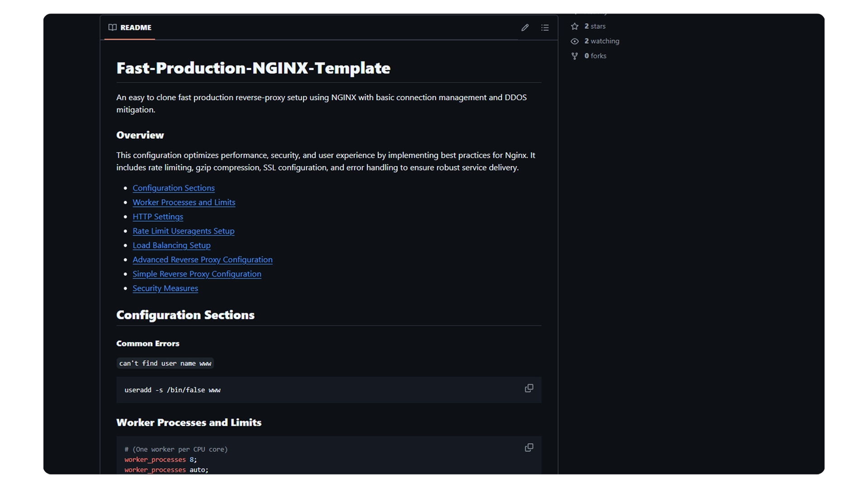Click the pencil edit README icon
Viewport: 868px width, 488px height.
(525, 28)
